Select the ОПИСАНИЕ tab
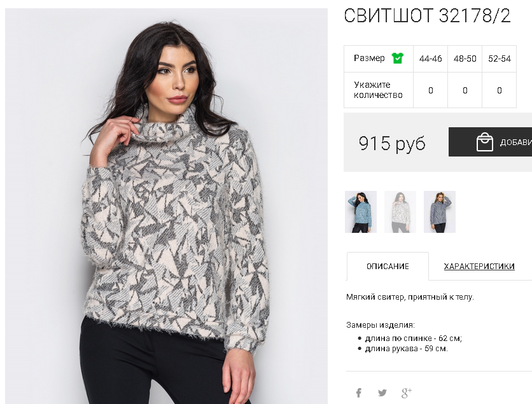Image resolution: width=532 pixels, height=404 pixels. [388, 267]
